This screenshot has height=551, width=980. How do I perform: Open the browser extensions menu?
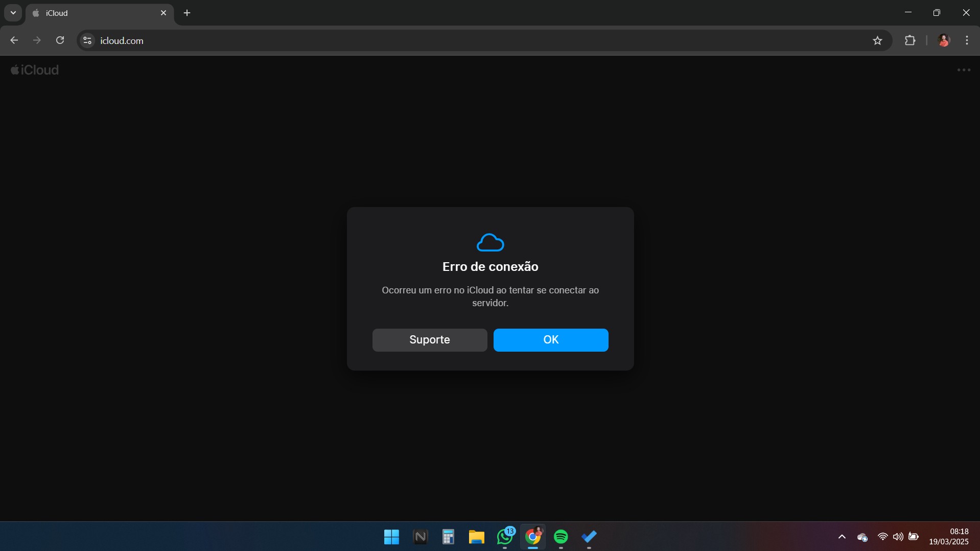tap(909, 40)
